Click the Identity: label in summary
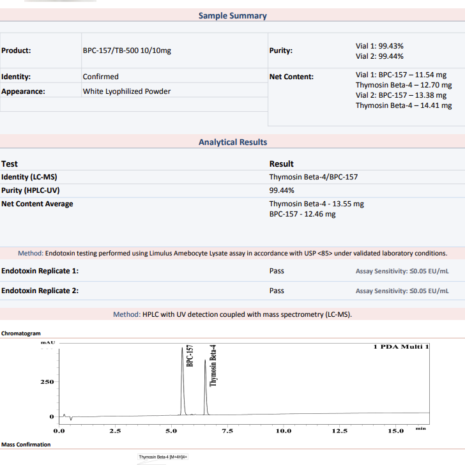Image resolution: width=465 pixels, height=465 pixels. point(16,77)
